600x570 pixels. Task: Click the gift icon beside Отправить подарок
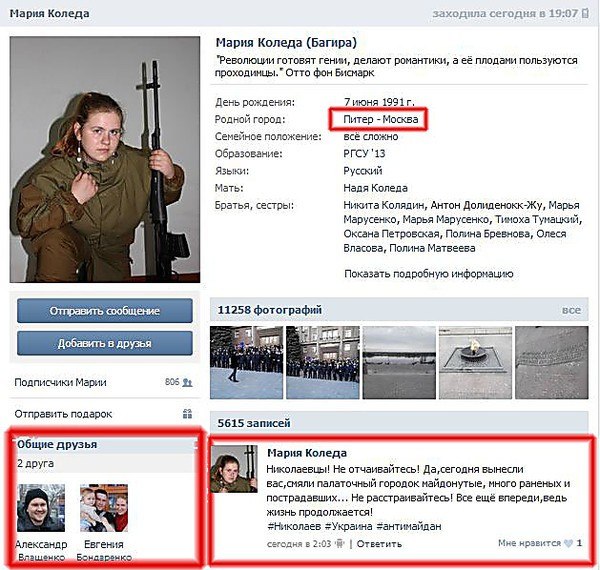pyautogui.click(x=188, y=414)
